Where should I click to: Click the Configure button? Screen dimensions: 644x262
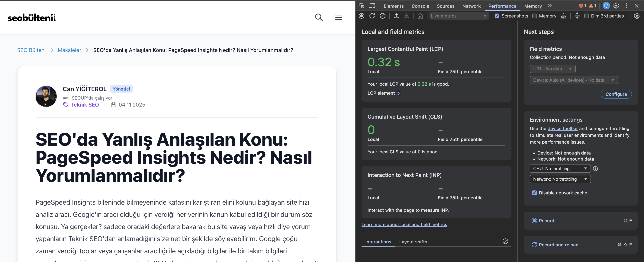[x=616, y=94]
